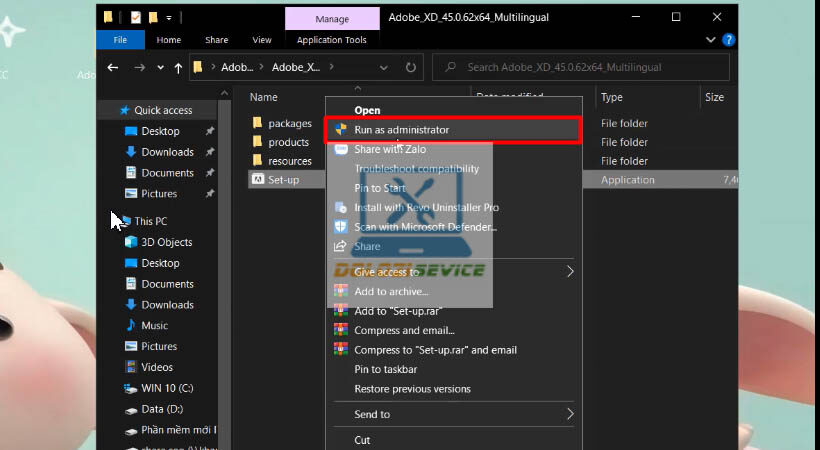
Task: Open the recent locations dropdown
Action: point(161,68)
